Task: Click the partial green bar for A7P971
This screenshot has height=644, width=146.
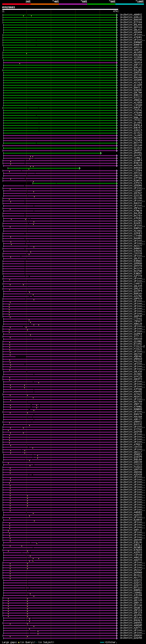Action: click(x=75, y=183)
